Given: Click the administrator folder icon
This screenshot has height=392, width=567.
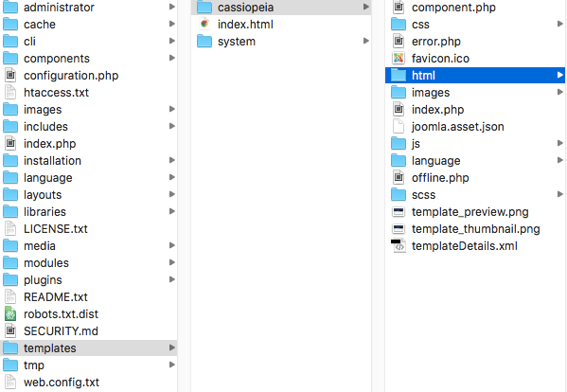Looking at the screenshot, I should [x=10, y=8].
